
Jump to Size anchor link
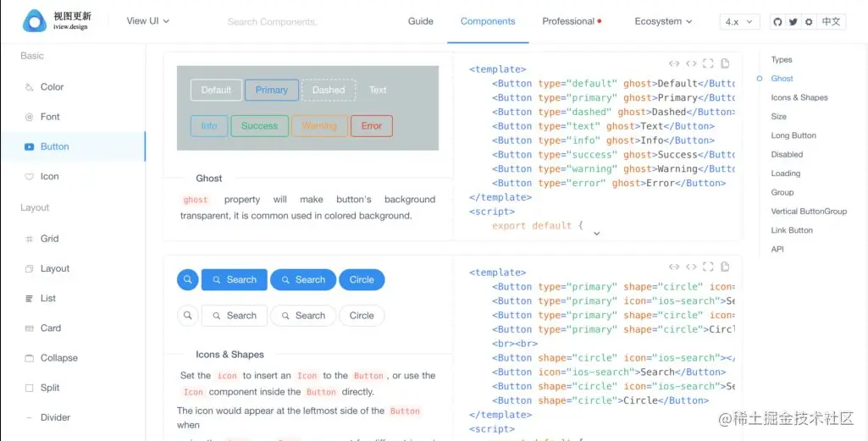tap(779, 116)
